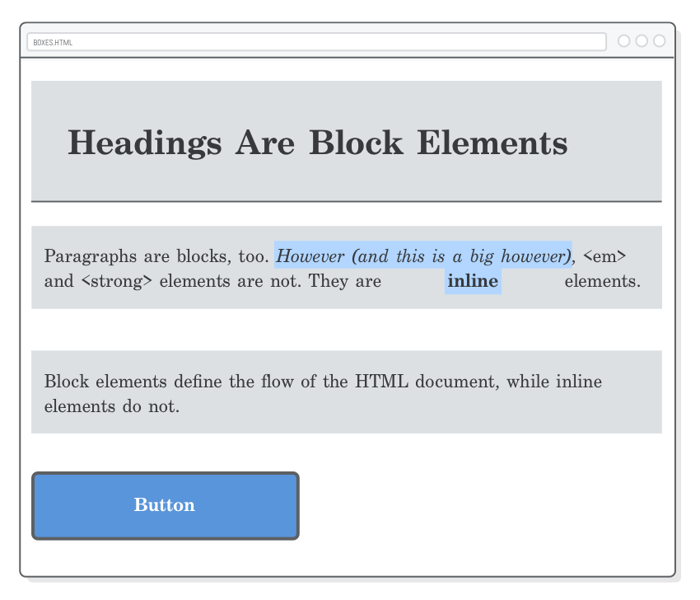Click the first window control circle
The image size is (700, 600).
(x=623, y=40)
